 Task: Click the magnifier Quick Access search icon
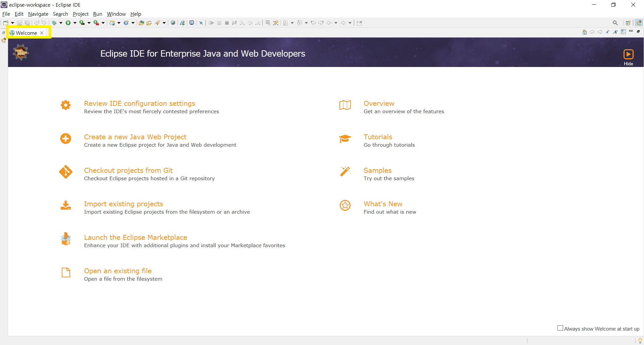[615, 23]
